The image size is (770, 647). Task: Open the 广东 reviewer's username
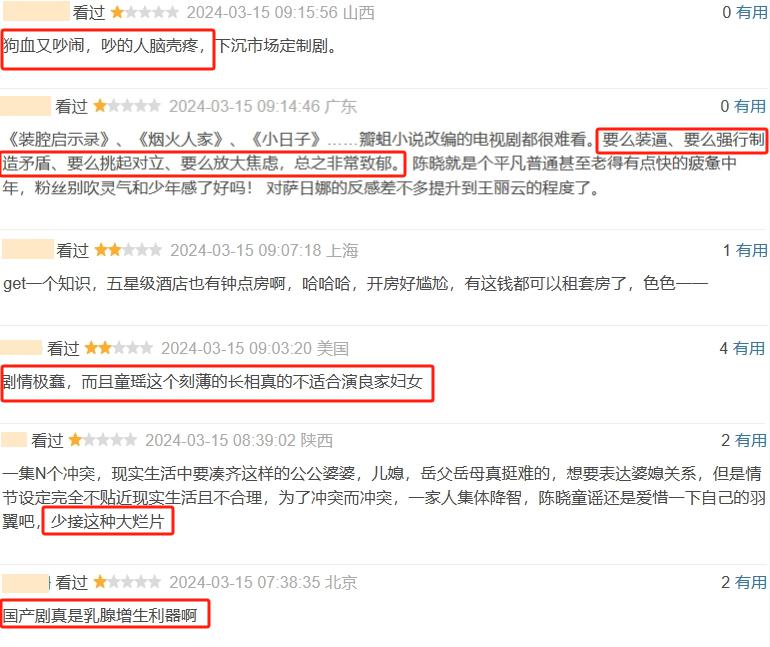pos(26,106)
